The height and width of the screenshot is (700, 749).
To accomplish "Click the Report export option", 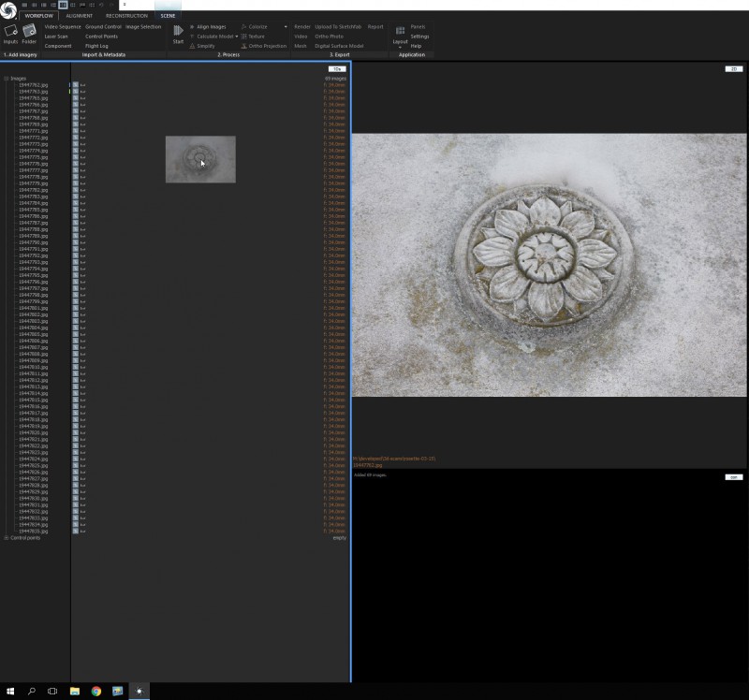I will tap(375, 27).
